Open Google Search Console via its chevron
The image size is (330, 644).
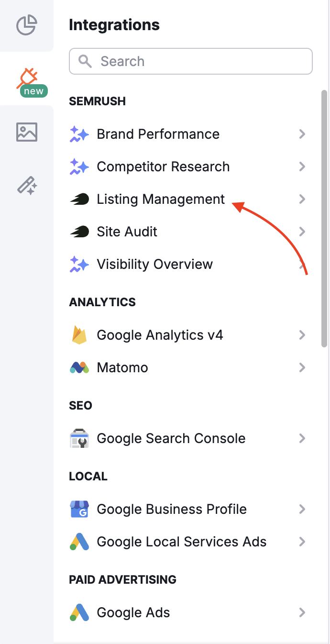[x=302, y=438]
